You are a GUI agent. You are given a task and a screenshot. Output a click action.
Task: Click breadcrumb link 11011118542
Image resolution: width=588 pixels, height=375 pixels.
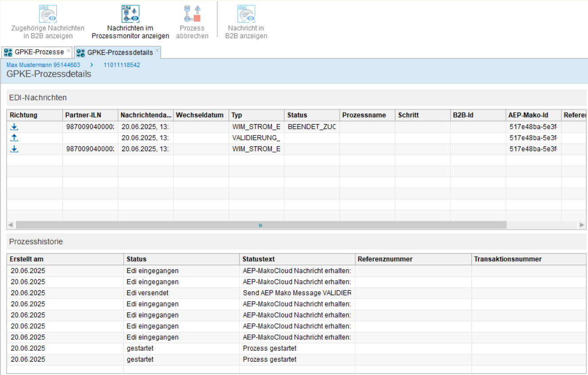(x=122, y=65)
